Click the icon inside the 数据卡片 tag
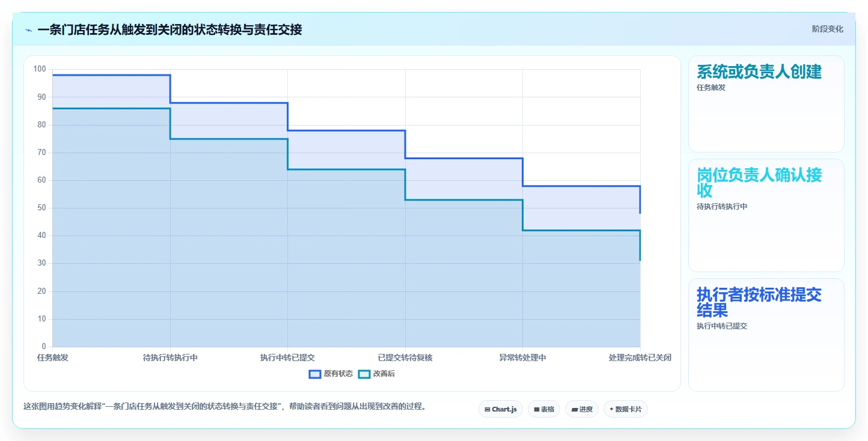This screenshot has width=868, height=441. [611, 409]
